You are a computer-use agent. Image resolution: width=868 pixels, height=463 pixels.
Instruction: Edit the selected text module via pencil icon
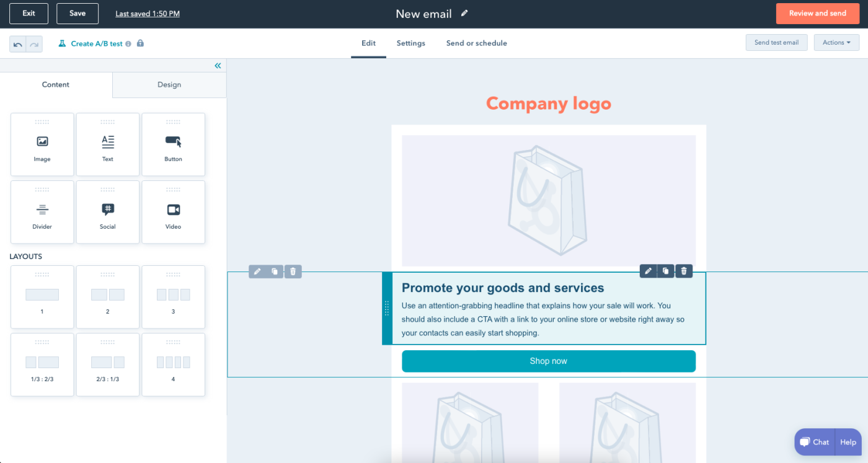click(648, 271)
